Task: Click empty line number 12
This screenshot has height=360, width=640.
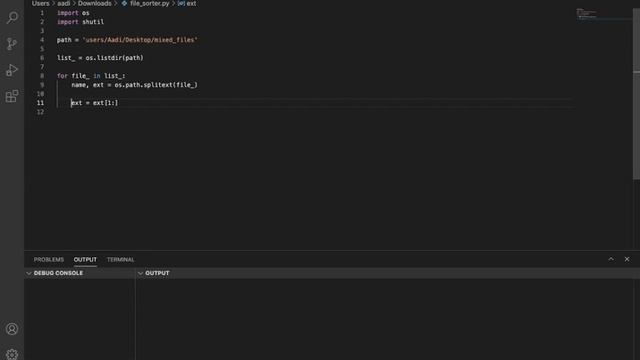Action: 40,112
